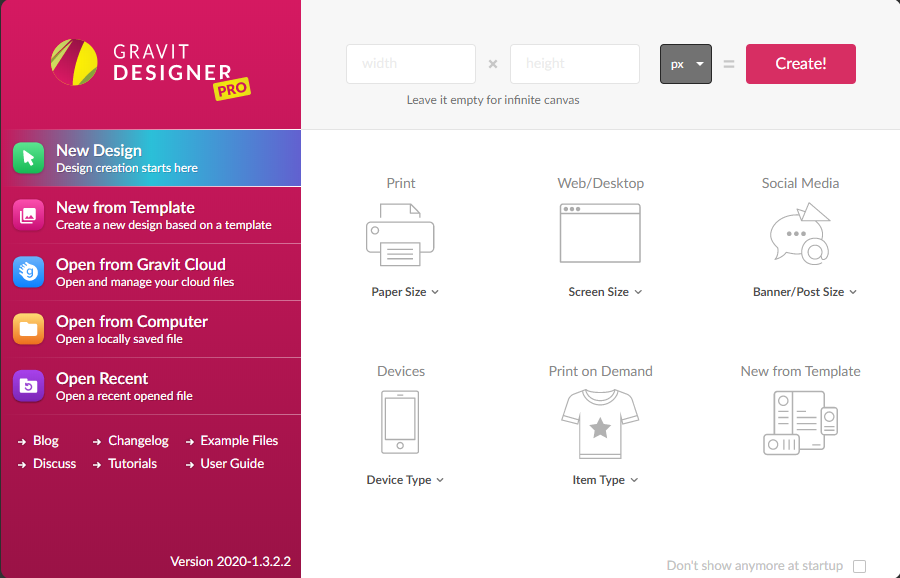Click the Social Media chat bubble icon

click(x=800, y=233)
